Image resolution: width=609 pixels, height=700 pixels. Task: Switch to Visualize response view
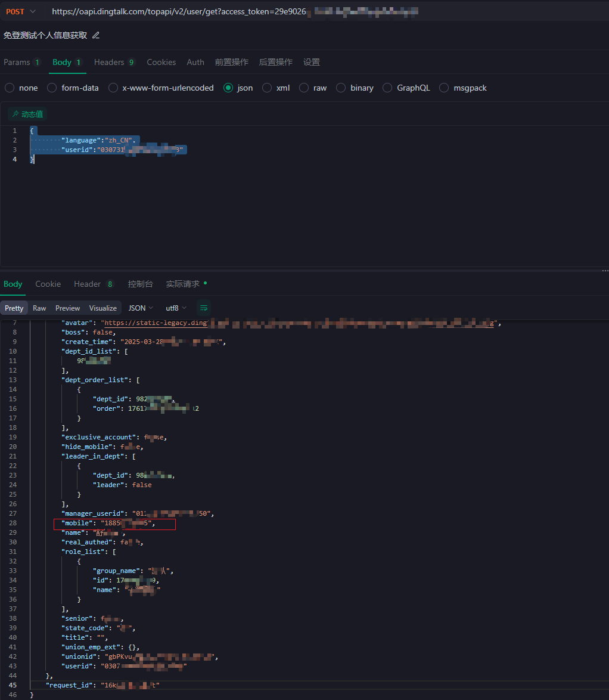[x=102, y=308]
